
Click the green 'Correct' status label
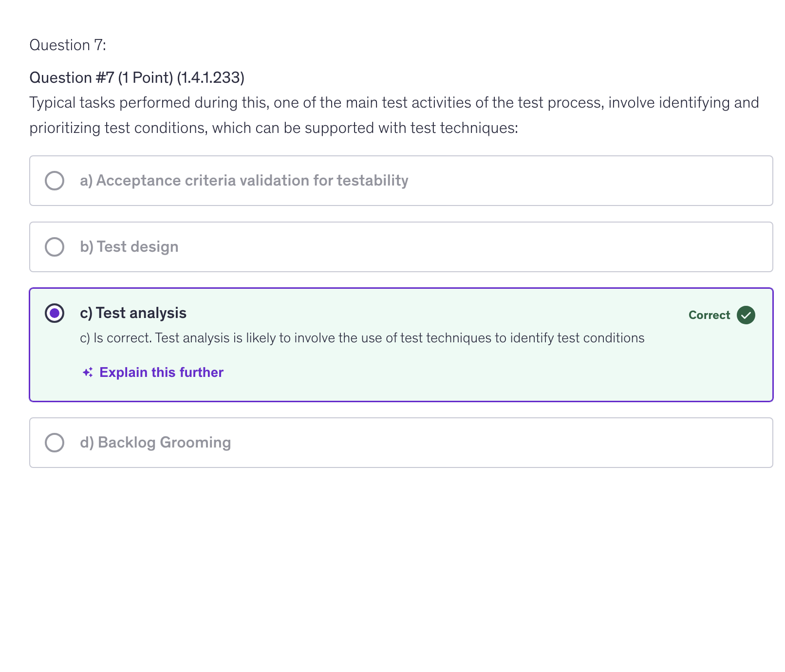pos(709,315)
